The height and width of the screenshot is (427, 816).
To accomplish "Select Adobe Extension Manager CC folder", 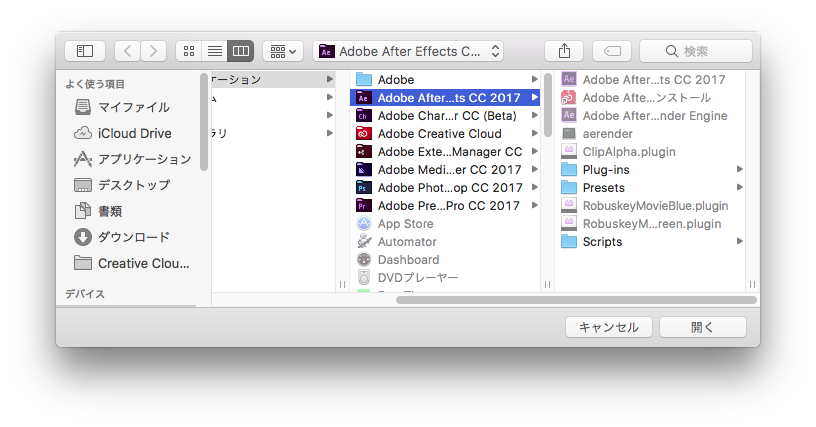I will (x=445, y=151).
